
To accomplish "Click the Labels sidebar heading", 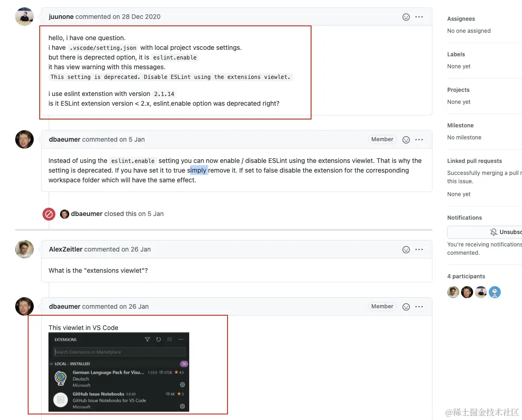I will [x=456, y=54].
